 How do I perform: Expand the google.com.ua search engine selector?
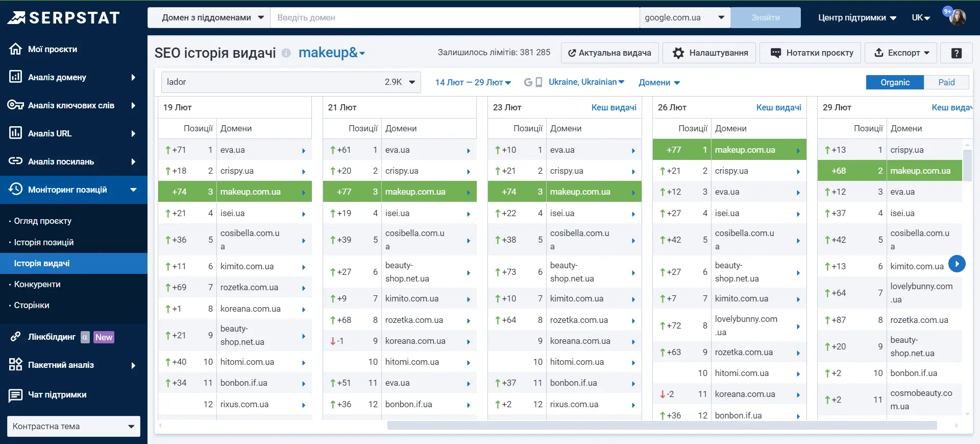[685, 17]
